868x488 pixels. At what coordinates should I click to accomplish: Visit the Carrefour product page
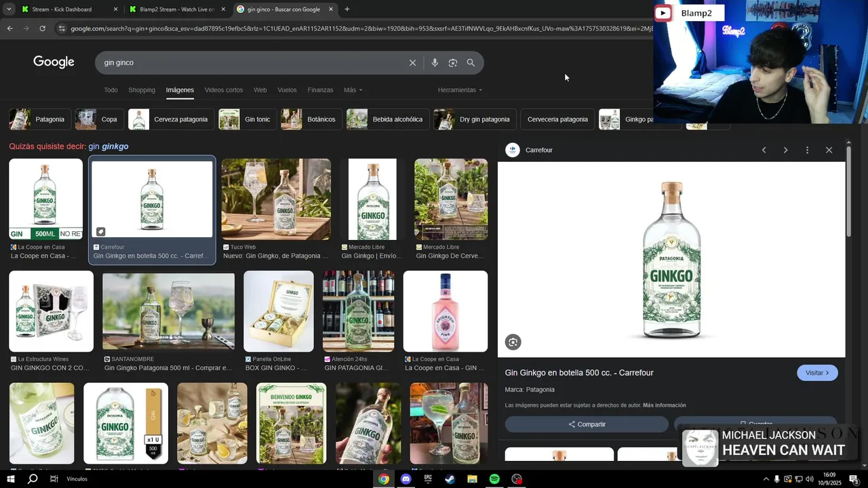click(x=817, y=373)
